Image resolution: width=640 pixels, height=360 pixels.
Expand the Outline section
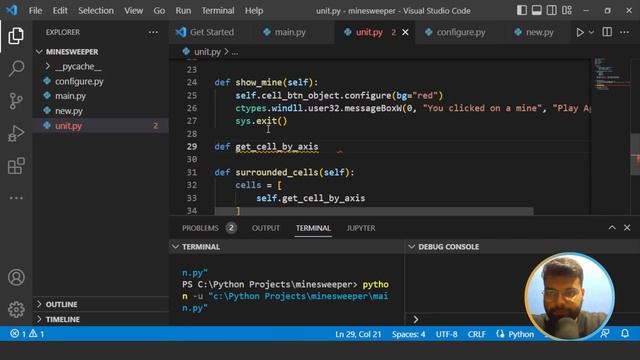pos(101,304)
